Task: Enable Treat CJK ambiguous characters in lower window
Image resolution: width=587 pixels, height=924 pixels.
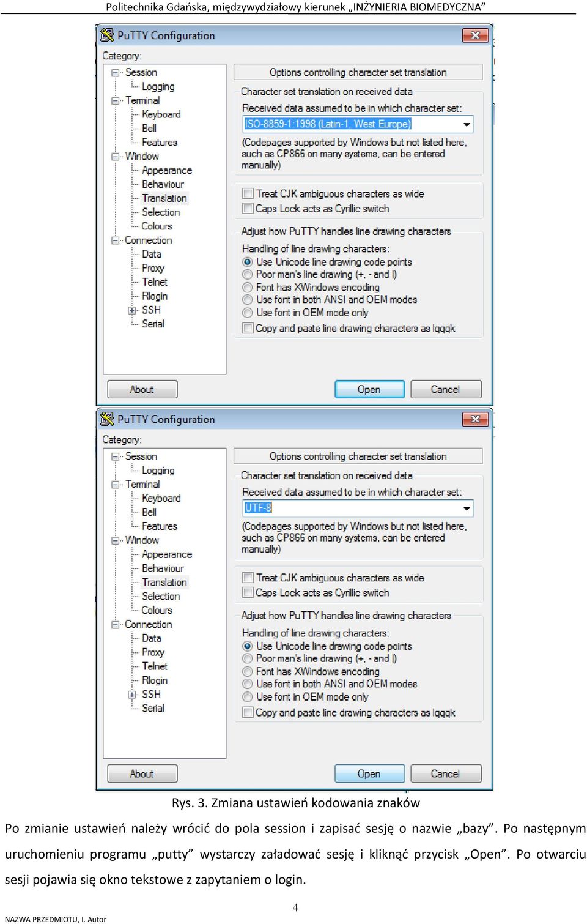Action: [x=248, y=578]
